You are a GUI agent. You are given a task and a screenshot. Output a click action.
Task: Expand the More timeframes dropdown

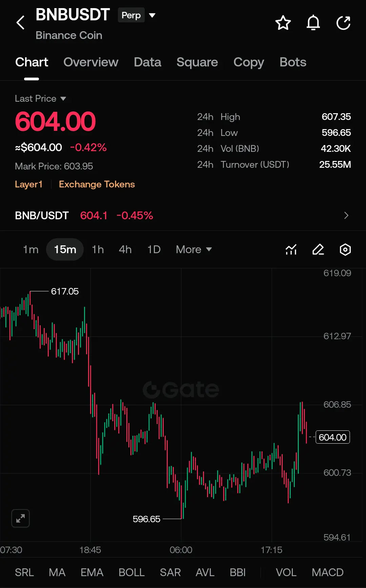click(x=194, y=250)
